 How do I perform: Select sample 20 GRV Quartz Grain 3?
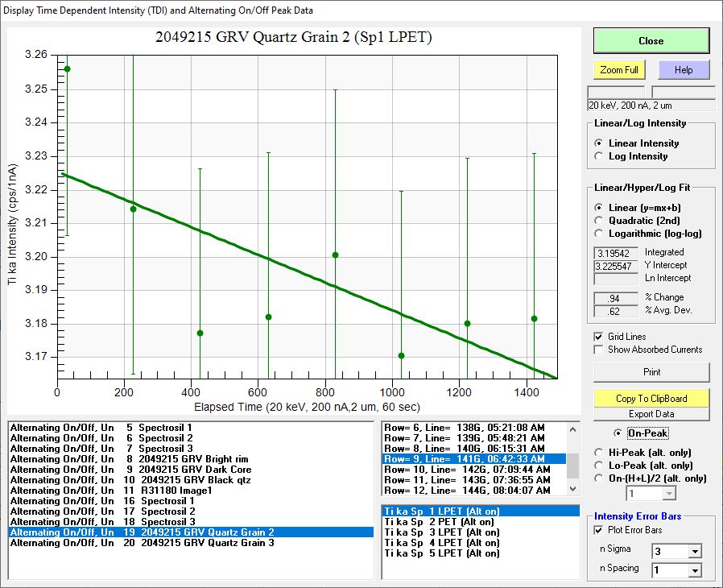(x=142, y=543)
